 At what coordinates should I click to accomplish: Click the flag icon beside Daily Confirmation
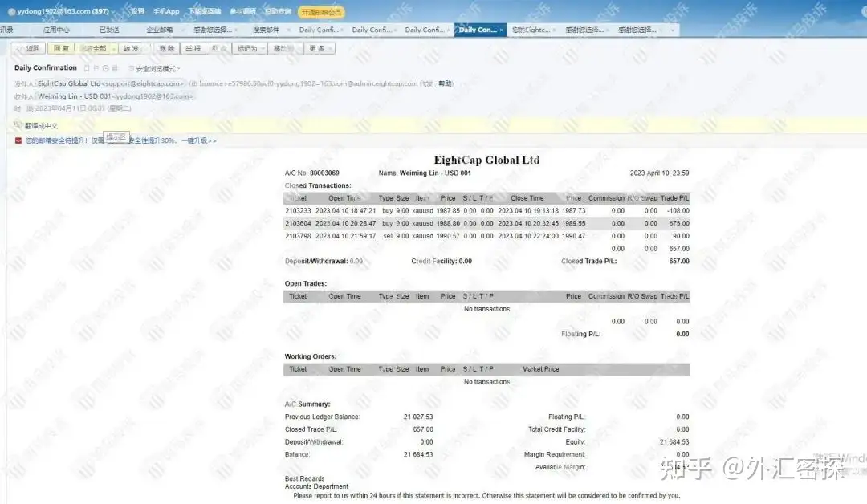(96, 68)
